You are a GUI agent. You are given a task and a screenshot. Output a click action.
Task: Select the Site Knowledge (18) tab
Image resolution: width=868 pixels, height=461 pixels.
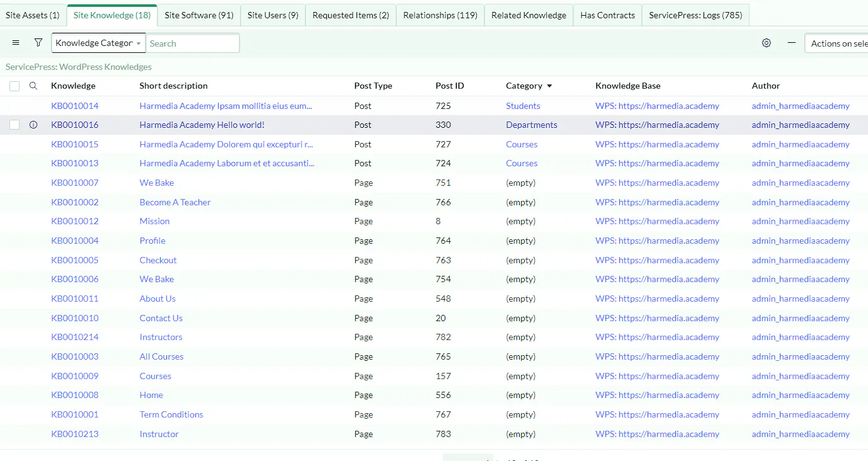coord(112,15)
